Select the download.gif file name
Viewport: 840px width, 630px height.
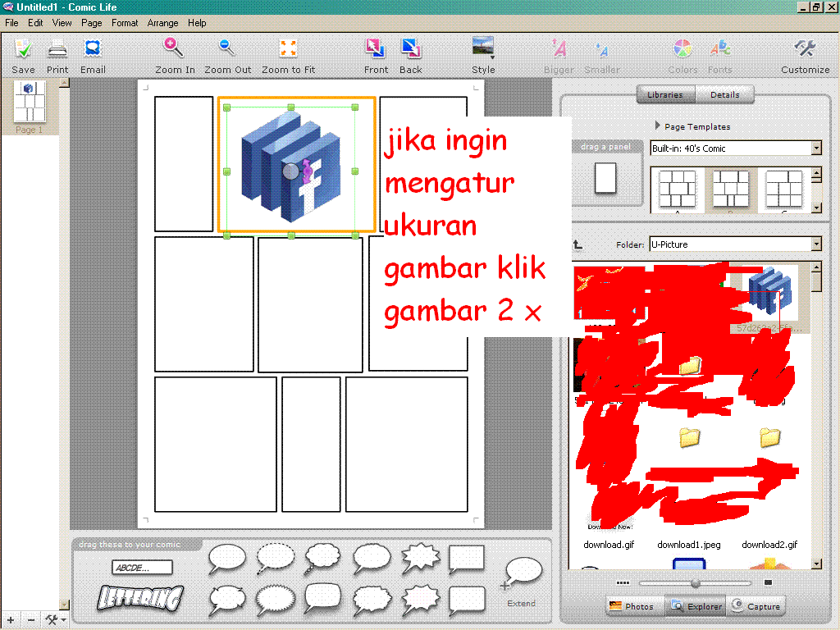pos(609,545)
